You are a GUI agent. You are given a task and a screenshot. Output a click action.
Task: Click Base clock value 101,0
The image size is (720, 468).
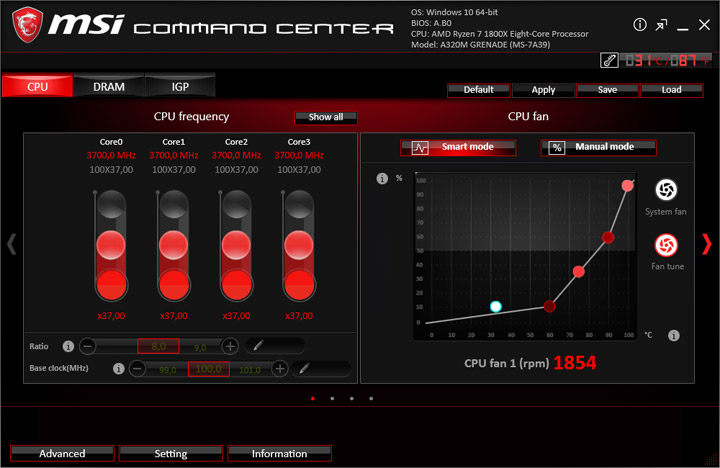pos(250,370)
